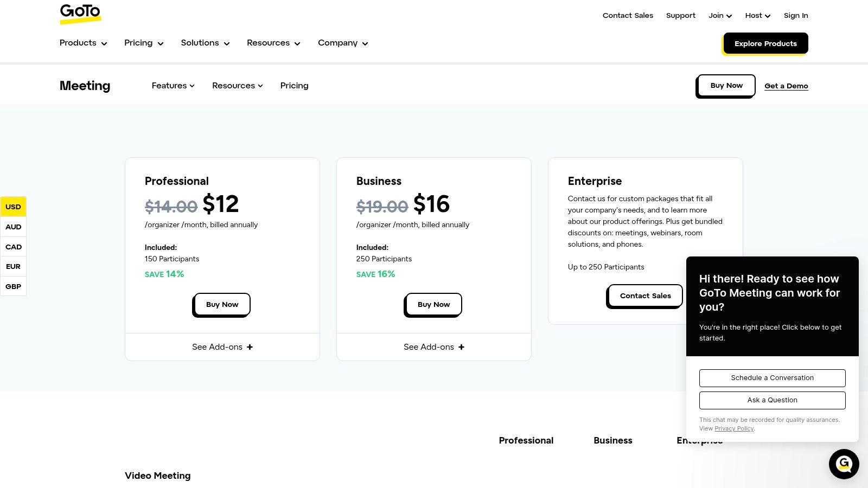Click Schedule a Conversation in chat

pyautogui.click(x=772, y=378)
